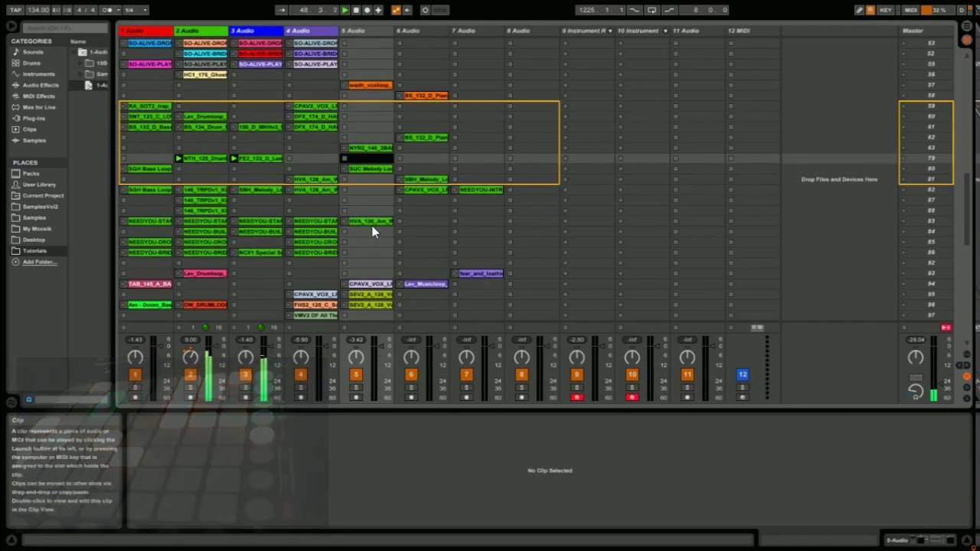This screenshot has width=980, height=551.
Task: Open User Library under Places
Action: tap(39, 184)
